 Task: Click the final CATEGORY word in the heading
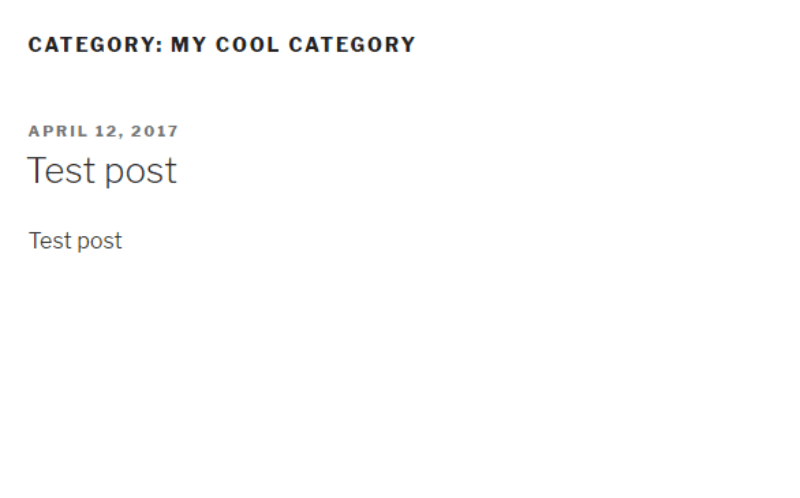pyautogui.click(x=351, y=45)
